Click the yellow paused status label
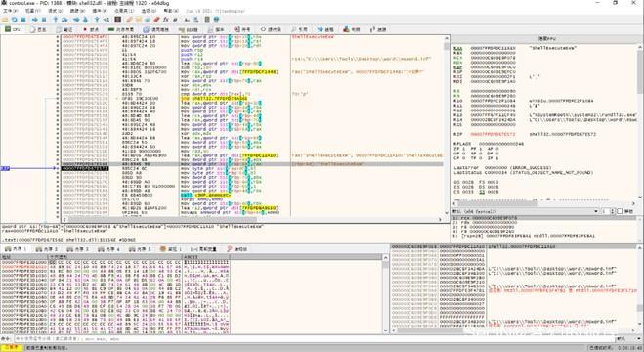 (11, 347)
